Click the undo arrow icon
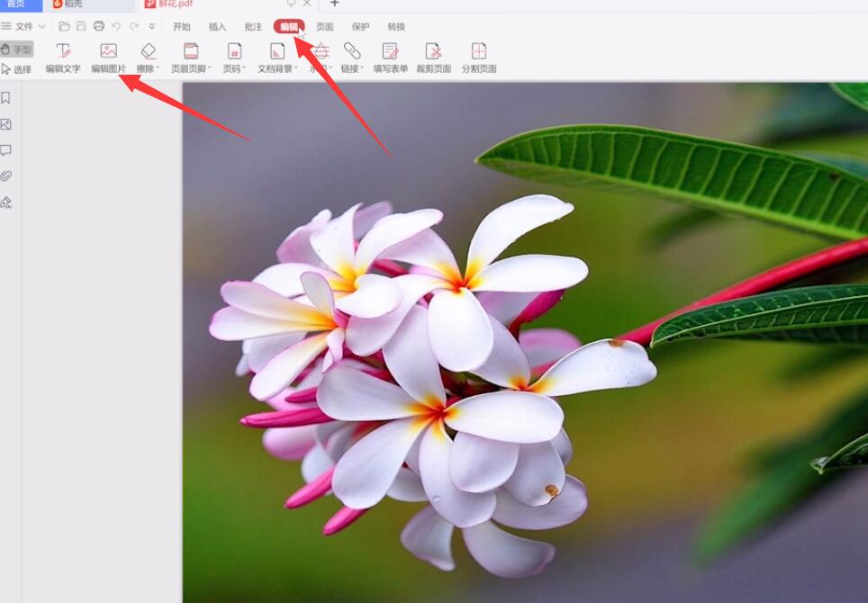 pos(116,27)
